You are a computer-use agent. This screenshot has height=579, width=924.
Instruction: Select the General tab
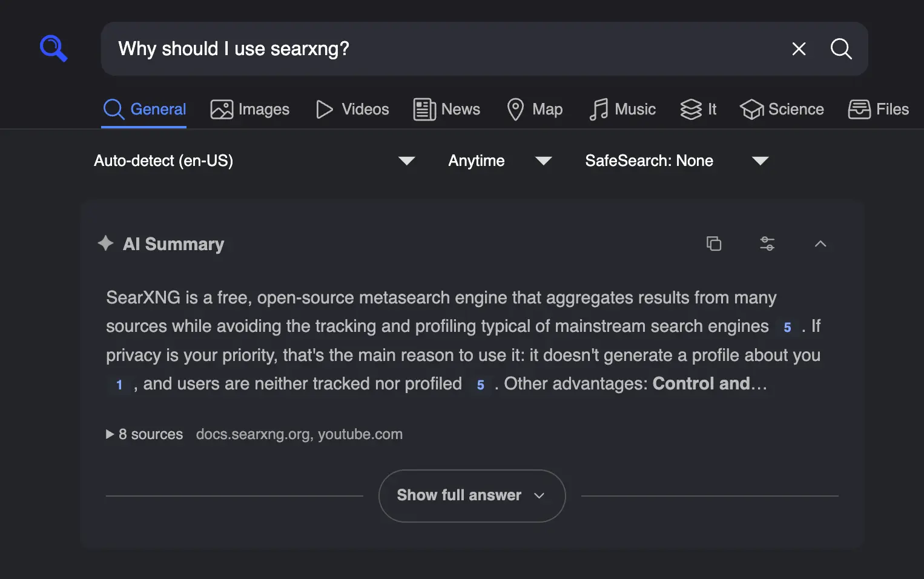tap(144, 110)
